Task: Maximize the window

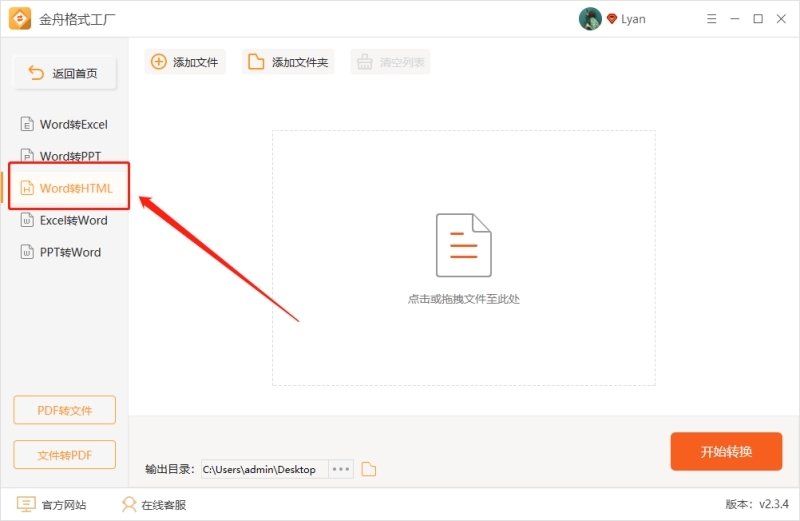Action: click(x=758, y=19)
